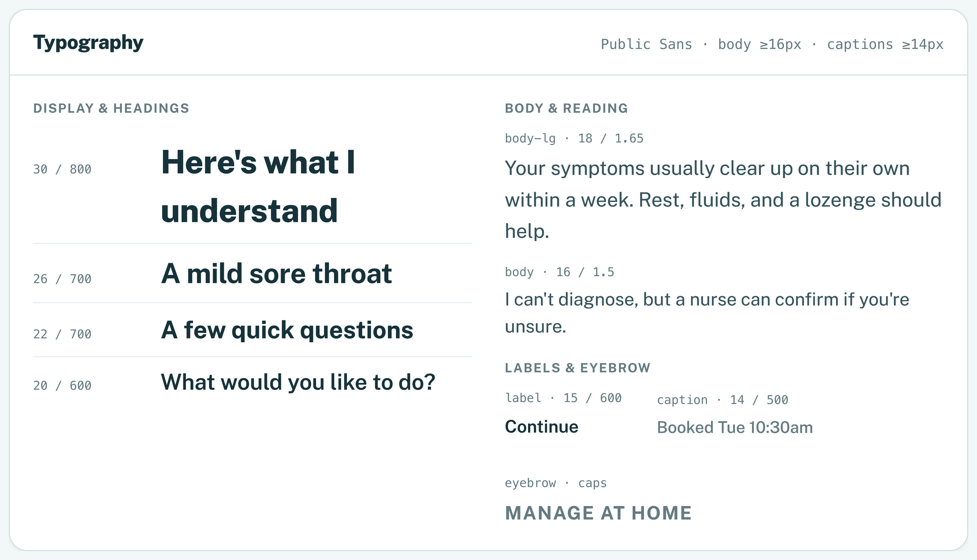Select the '30 / 800' size spec
The image size is (977, 560).
(x=62, y=169)
